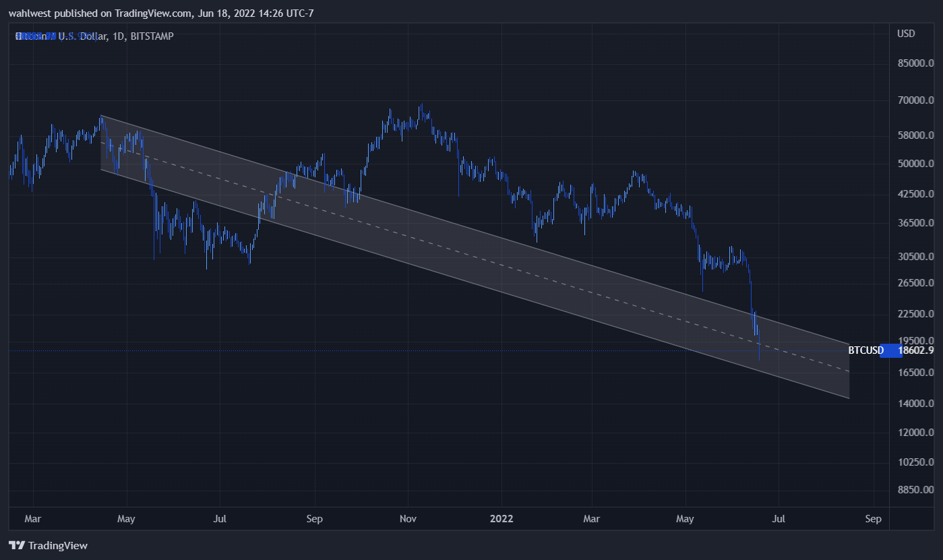
Task: Click the 16500.0 price axis label
Action: [917, 373]
